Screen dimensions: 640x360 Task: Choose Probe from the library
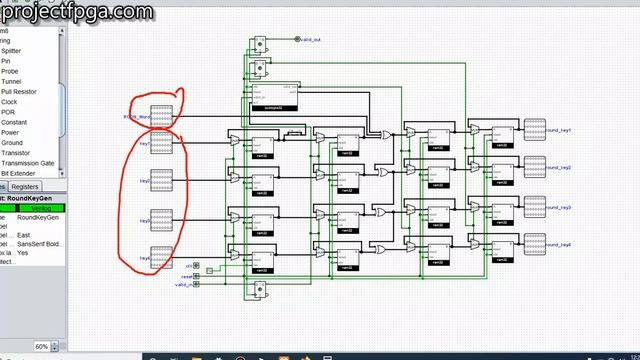10,71
